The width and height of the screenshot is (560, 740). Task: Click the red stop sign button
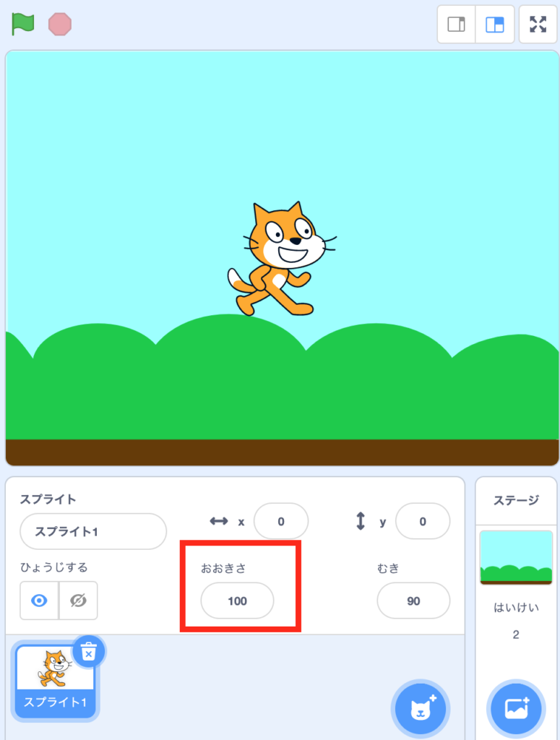(x=60, y=24)
